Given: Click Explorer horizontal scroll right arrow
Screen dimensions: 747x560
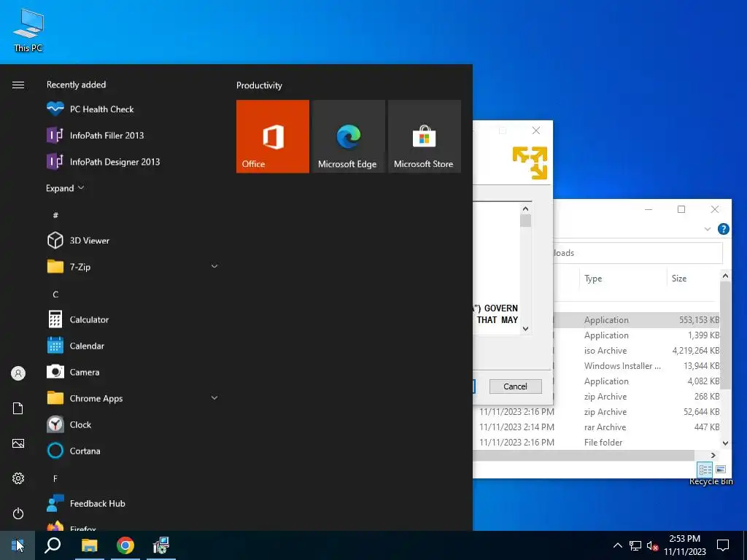Looking at the screenshot, I should [x=713, y=455].
